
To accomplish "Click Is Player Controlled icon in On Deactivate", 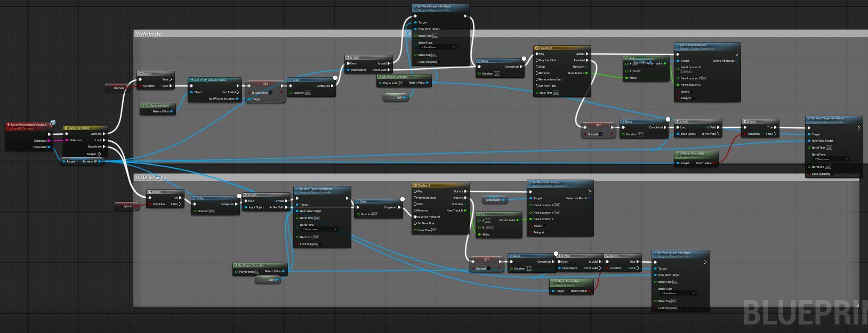I will point(552,281).
